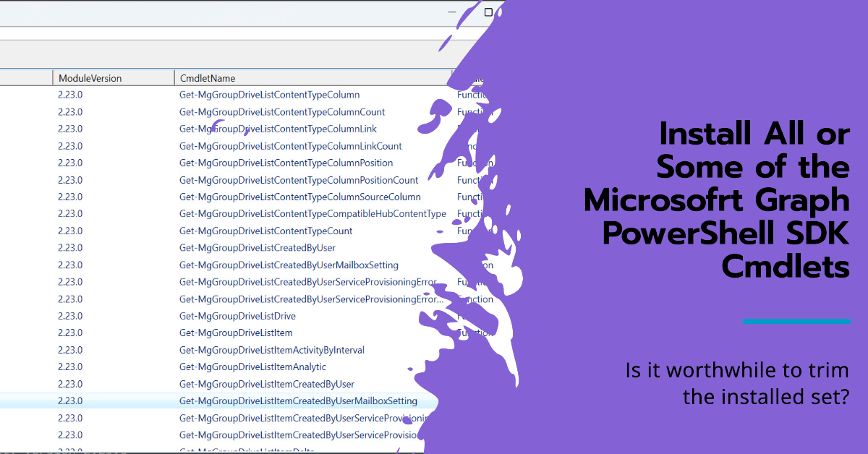Highlight the Get-MgGroupDriveListCreatedByUser row
Viewport: 868px width, 454px height.
click(257, 248)
